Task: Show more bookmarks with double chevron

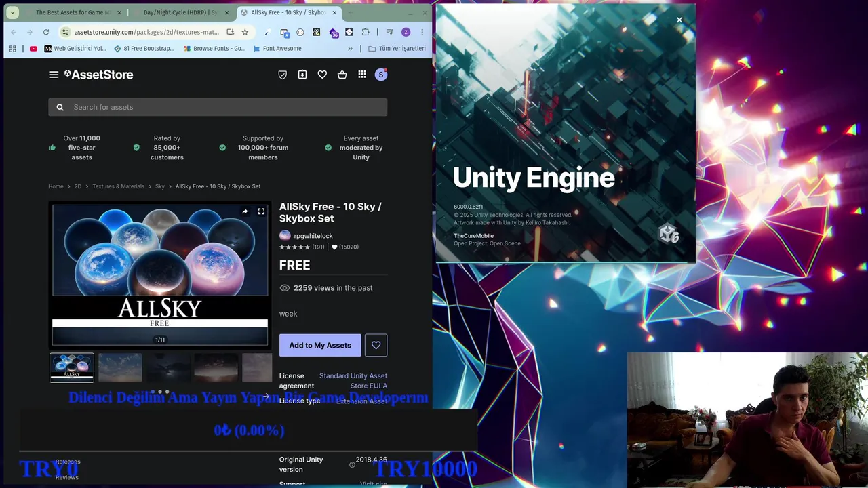Action: pyautogui.click(x=350, y=49)
